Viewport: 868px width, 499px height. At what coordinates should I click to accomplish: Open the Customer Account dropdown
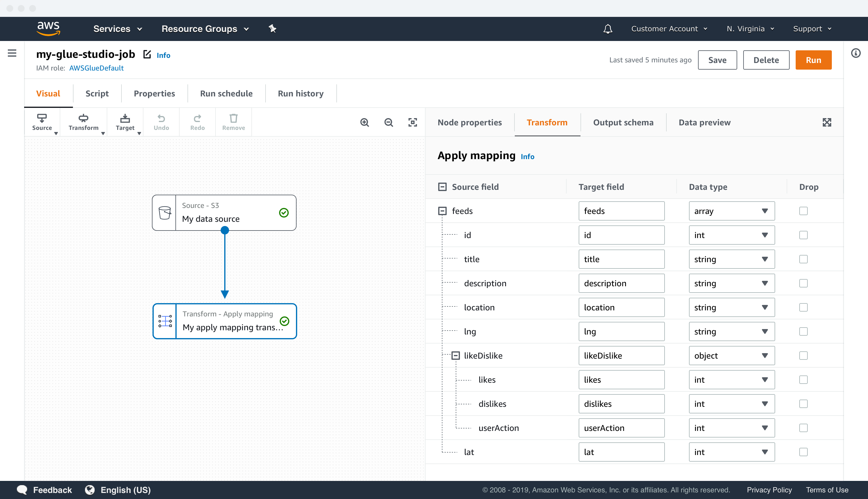[x=669, y=29]
